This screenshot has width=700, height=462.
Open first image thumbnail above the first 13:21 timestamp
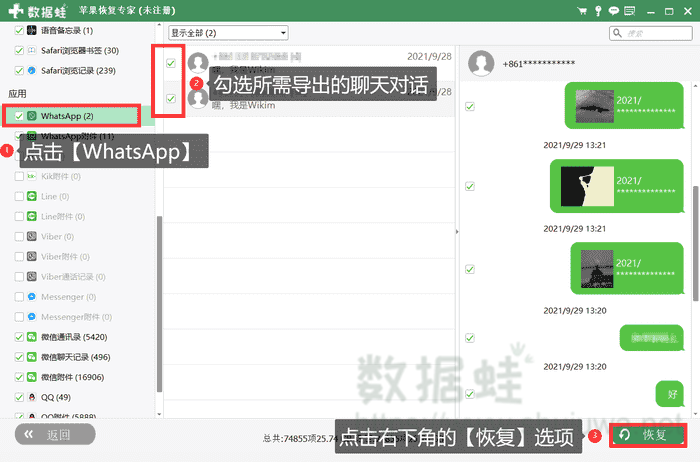(x=594, y=106)
